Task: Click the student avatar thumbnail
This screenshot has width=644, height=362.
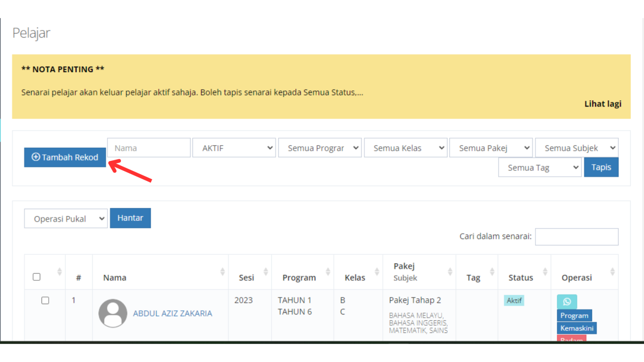Action: point(113,313)
